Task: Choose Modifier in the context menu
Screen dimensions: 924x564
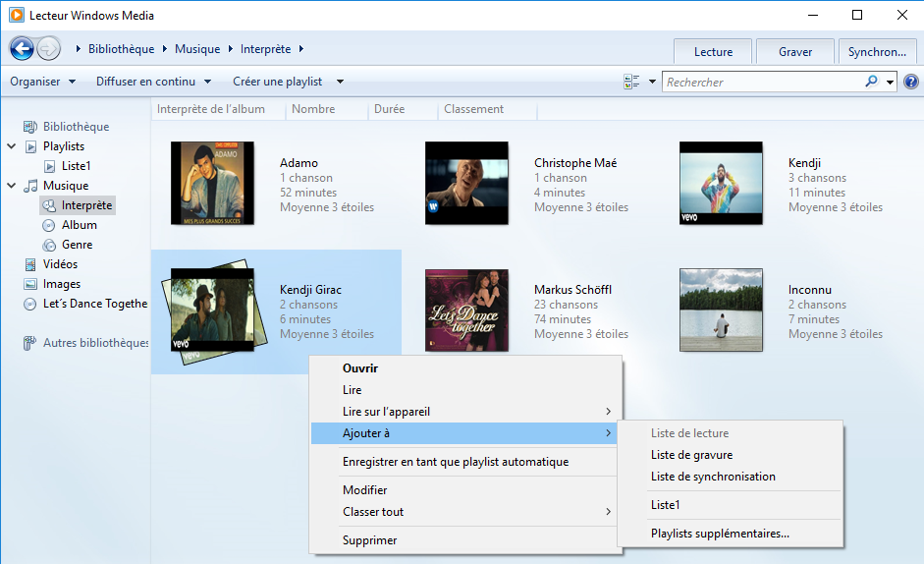Action: 465,490
